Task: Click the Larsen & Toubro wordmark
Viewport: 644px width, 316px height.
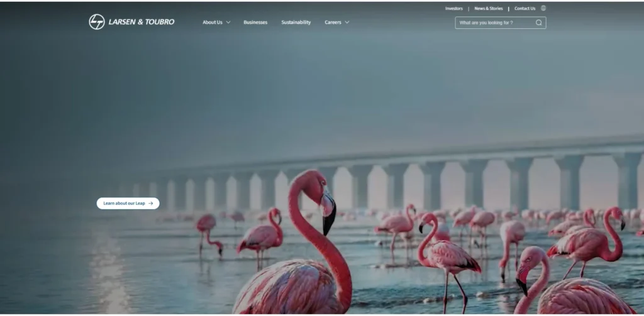Action: (x=141, y=22)
